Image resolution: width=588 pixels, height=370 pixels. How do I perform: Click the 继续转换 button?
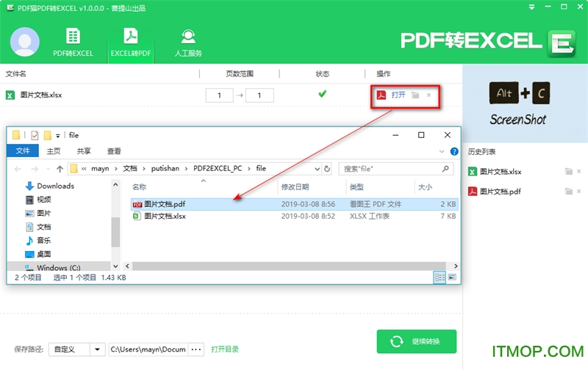(x=417, y=341)
